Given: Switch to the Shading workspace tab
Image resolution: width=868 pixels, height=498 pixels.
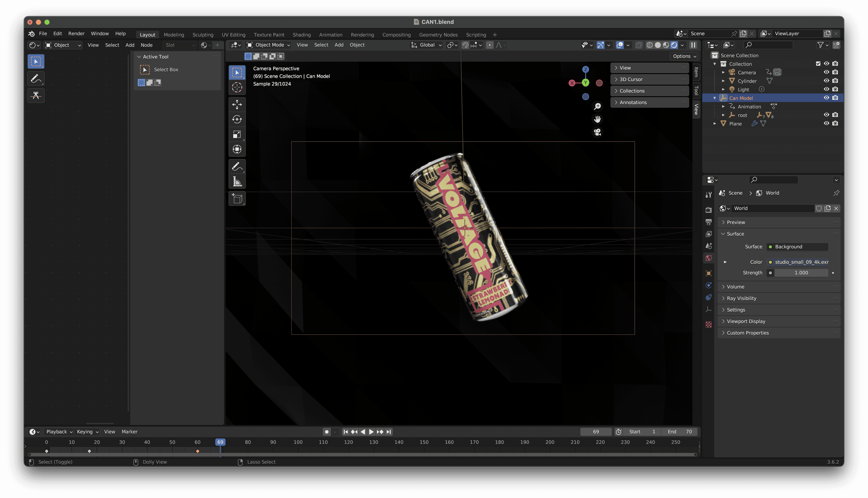Looking at the screenshot, I should pyautogui.click(x=302, y=35).
